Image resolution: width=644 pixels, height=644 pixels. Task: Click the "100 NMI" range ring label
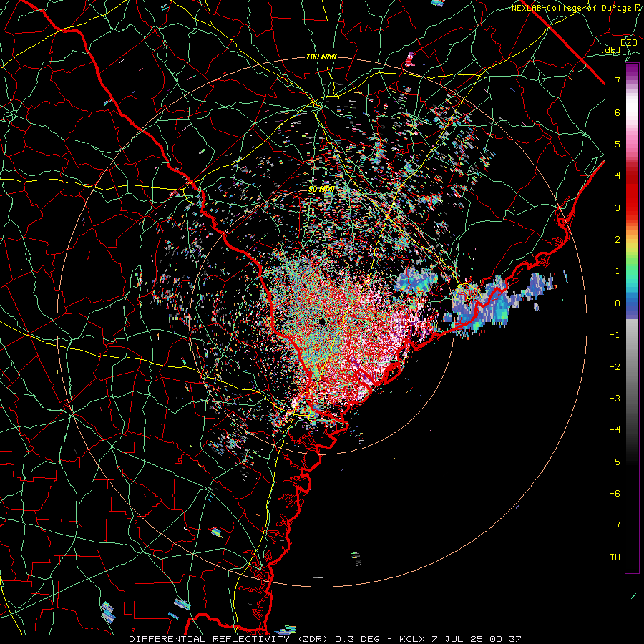tap(321, 57)
